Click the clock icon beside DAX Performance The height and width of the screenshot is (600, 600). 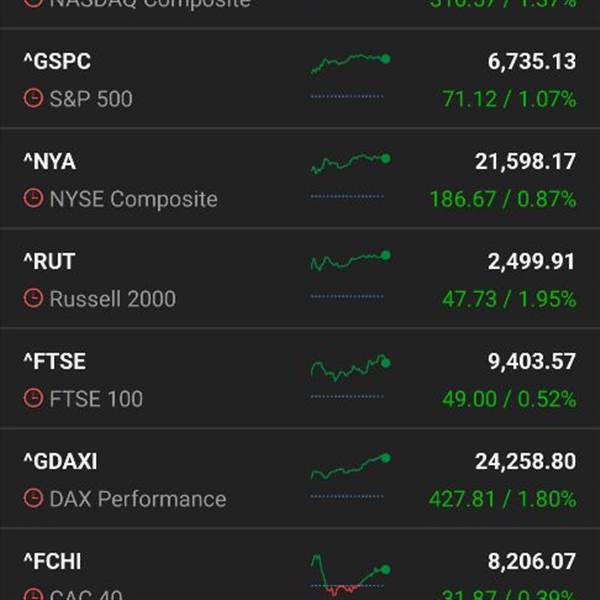click(33, 499)
